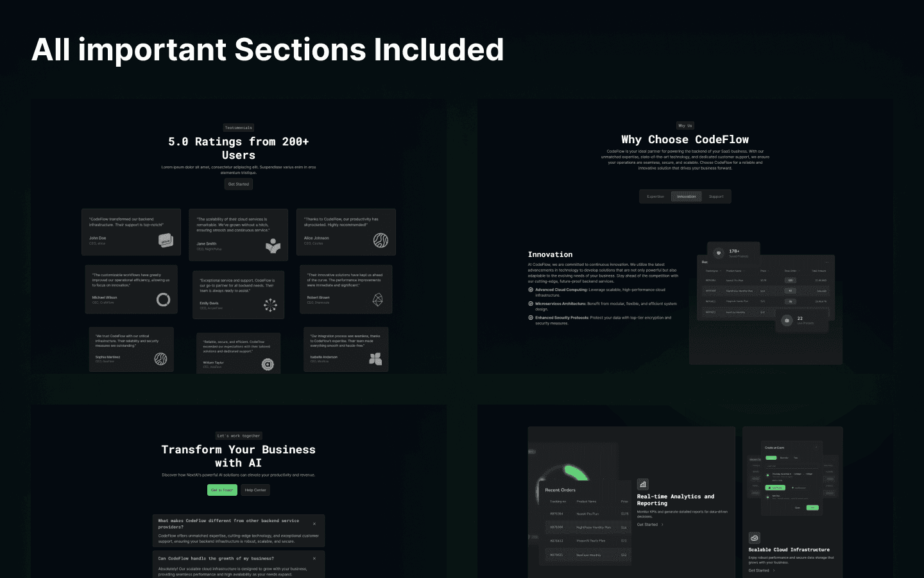
Task: Click Robert Brown's diamond logo icon
Action: [x=377, y=299]
